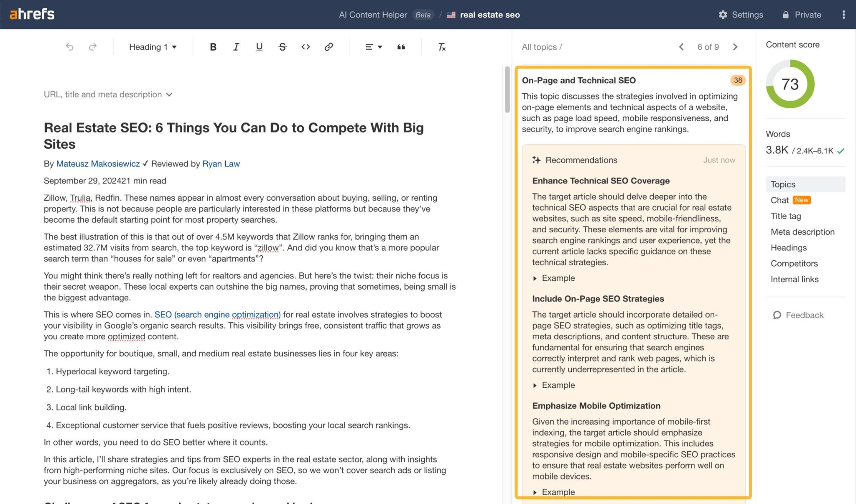Open the three-dot overflow menu
Screen dimensions: 856x504
coord(844,14)
